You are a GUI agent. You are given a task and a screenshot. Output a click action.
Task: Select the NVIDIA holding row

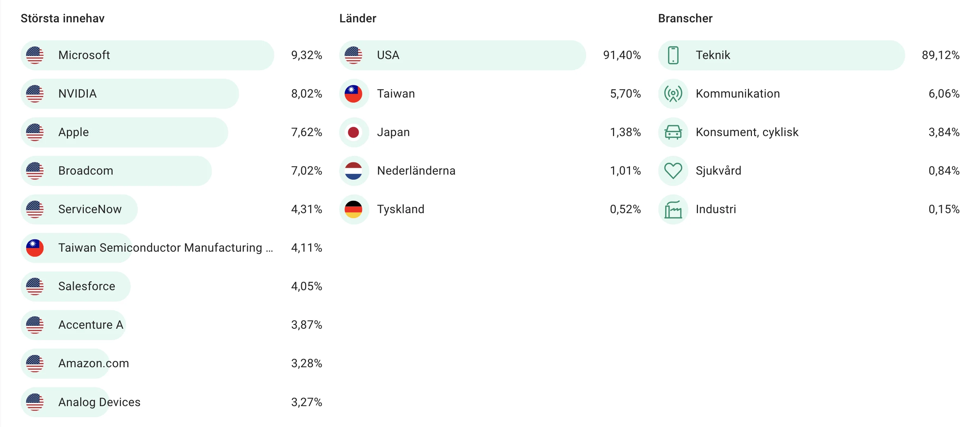pos(171,94)
